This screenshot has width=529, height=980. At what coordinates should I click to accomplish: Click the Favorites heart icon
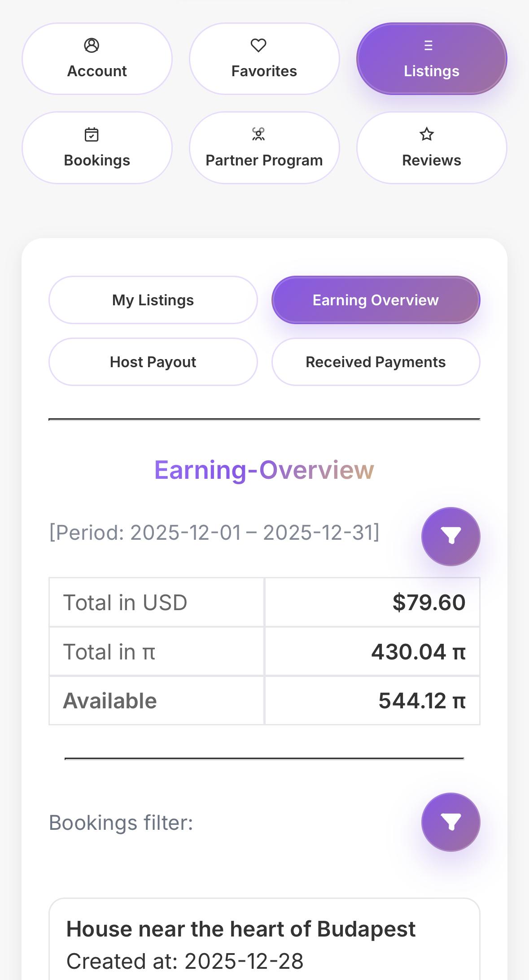click(x=258, y=45)
